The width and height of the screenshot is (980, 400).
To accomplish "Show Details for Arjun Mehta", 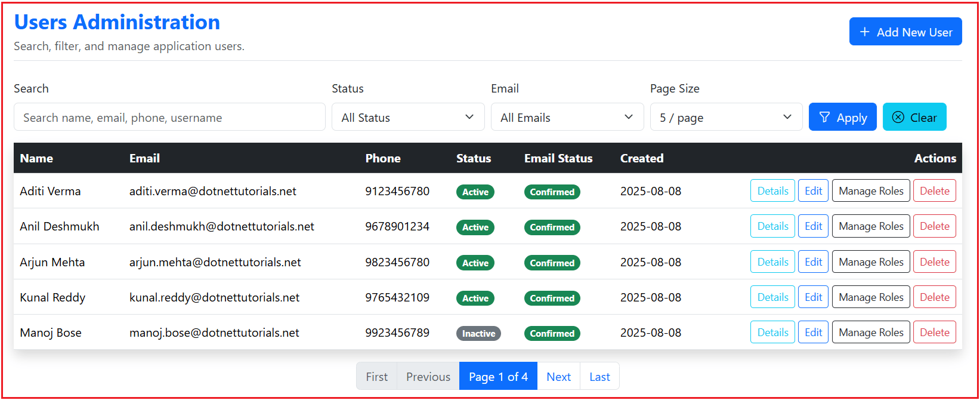I will click(772, 261).
